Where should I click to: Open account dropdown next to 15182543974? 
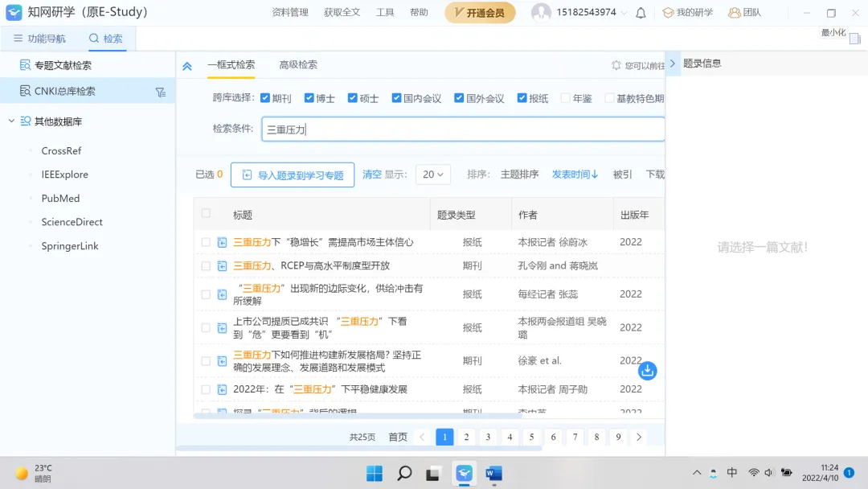tap(624, 13)
